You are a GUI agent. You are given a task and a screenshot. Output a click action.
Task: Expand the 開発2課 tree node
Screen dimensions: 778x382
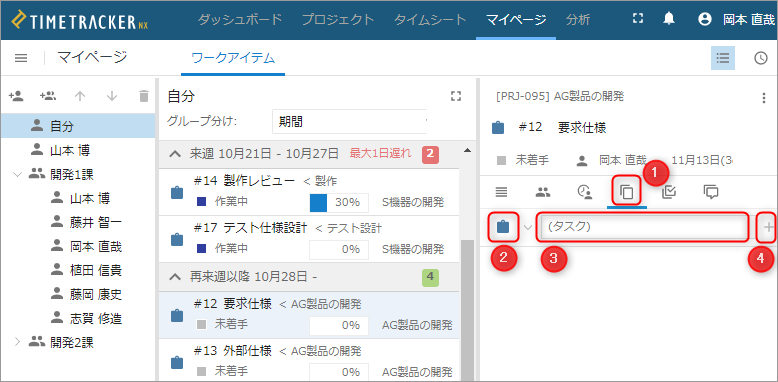click(18, 342)
